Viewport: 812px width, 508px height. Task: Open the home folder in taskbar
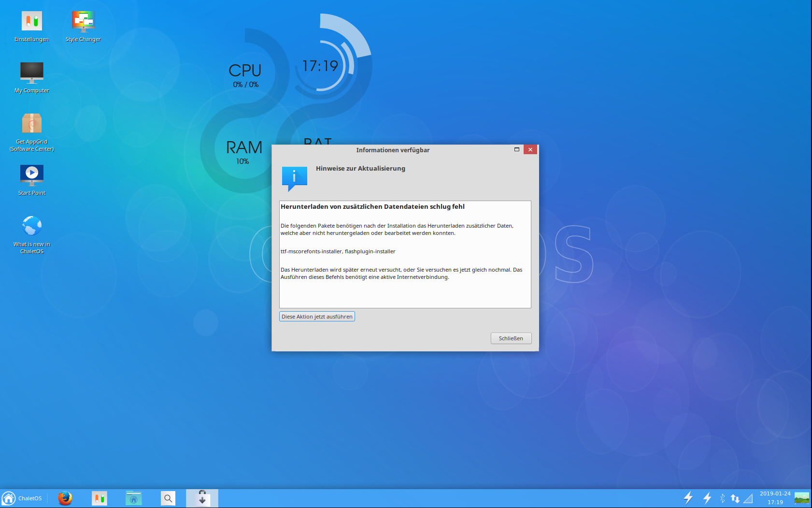click(134, 498)
